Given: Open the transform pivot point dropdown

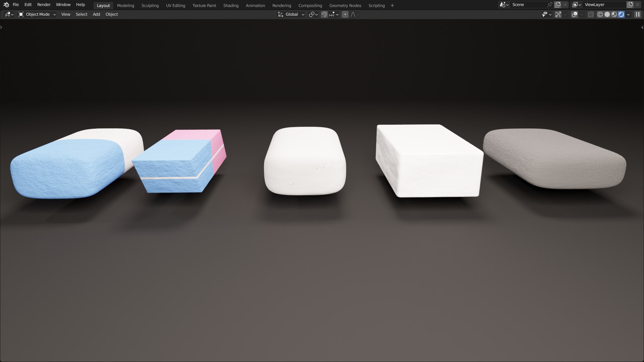Looking at the screenshot, I should click(x=313, y=14).
